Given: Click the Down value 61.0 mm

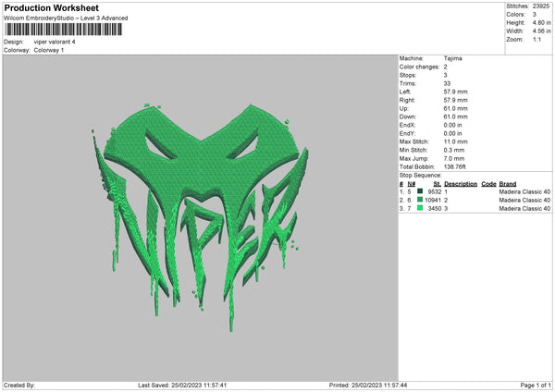Looking at the screenshot, I should coord(455,116).
